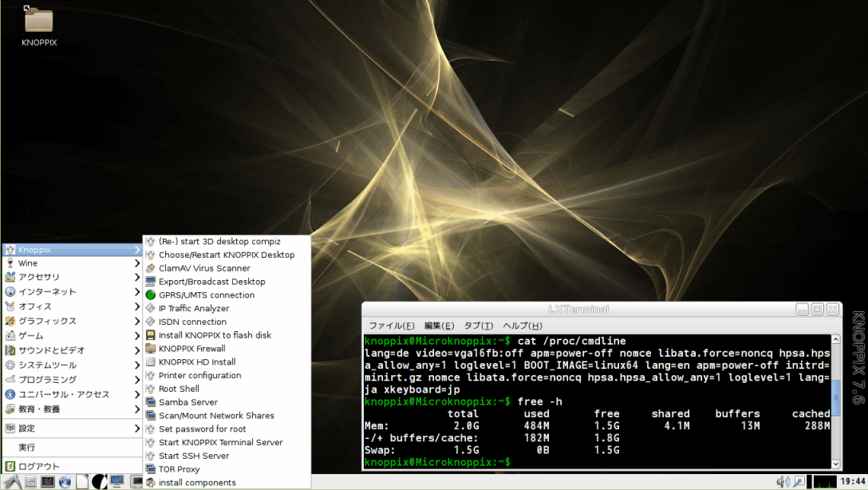This screenshot has width=868, height=490.
Task: Start Samba Server from the submenu
Action: pos(227,402)
